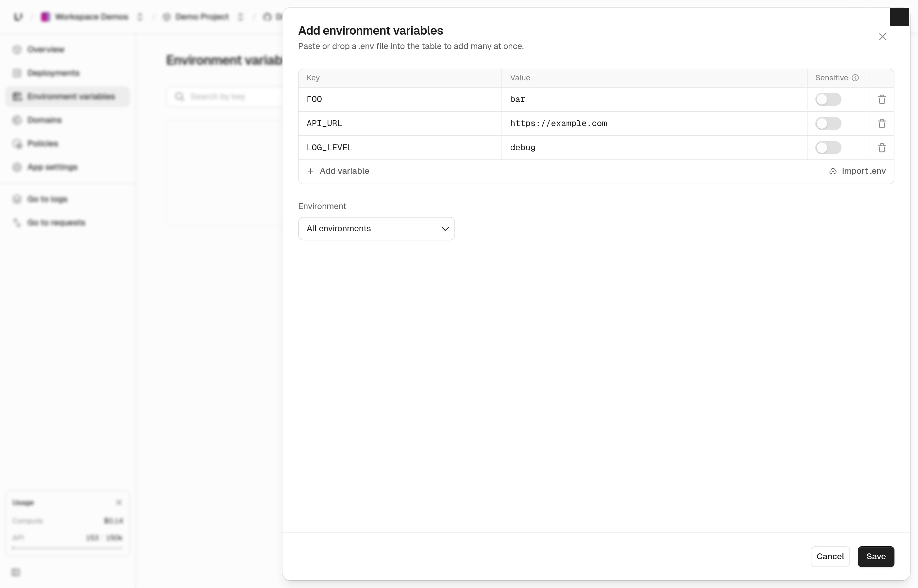Screen dimensions: 918x588
Task: Edit the LOG_LEVEL key field
Action: 400,147
